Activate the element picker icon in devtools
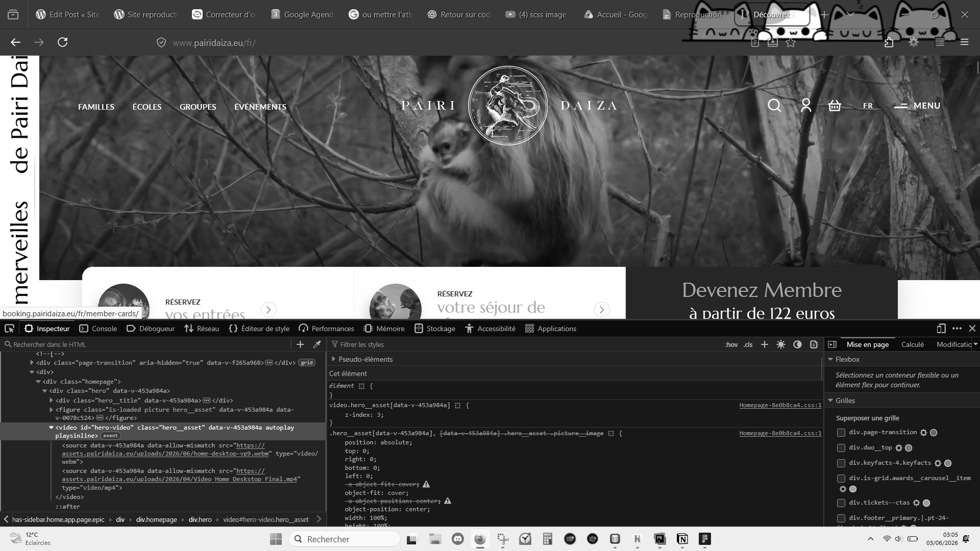The width and height of the screenshot is (980, 551). 9,329
